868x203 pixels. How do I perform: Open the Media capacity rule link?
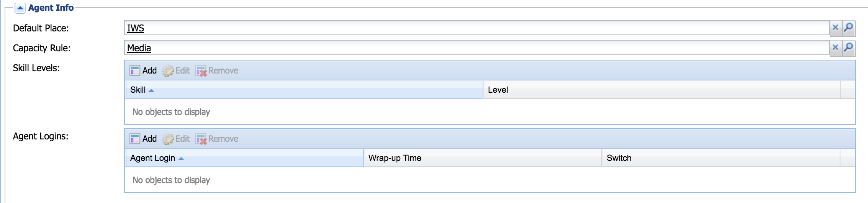tap(139, 48)
